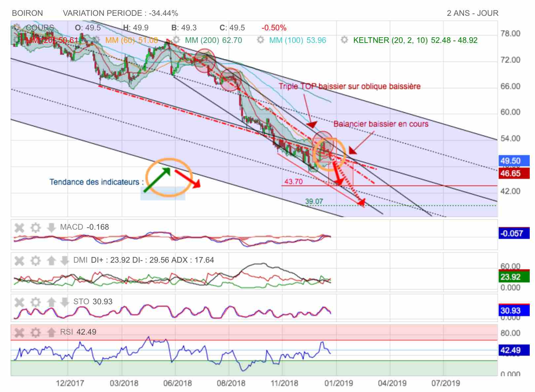Click the MM (60) 51.08 label
535x392 pixels.
pyautogui.click(x=132, y=40)
